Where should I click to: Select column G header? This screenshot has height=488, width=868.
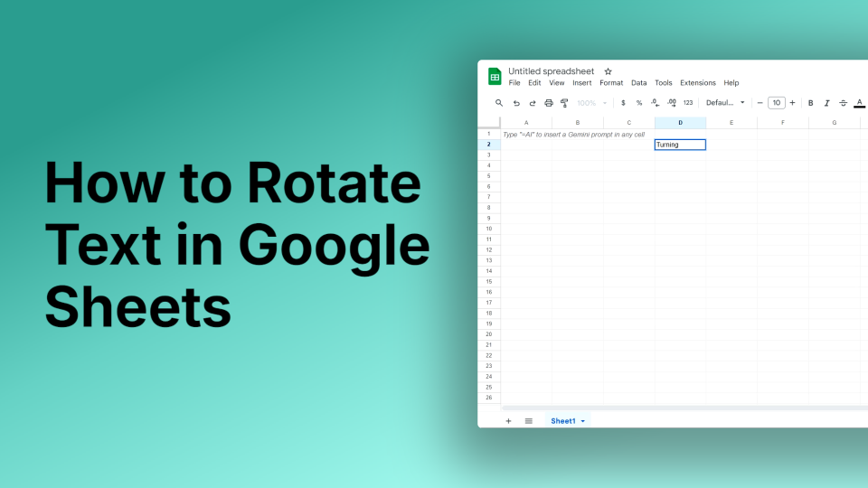[x=835, y=123]
